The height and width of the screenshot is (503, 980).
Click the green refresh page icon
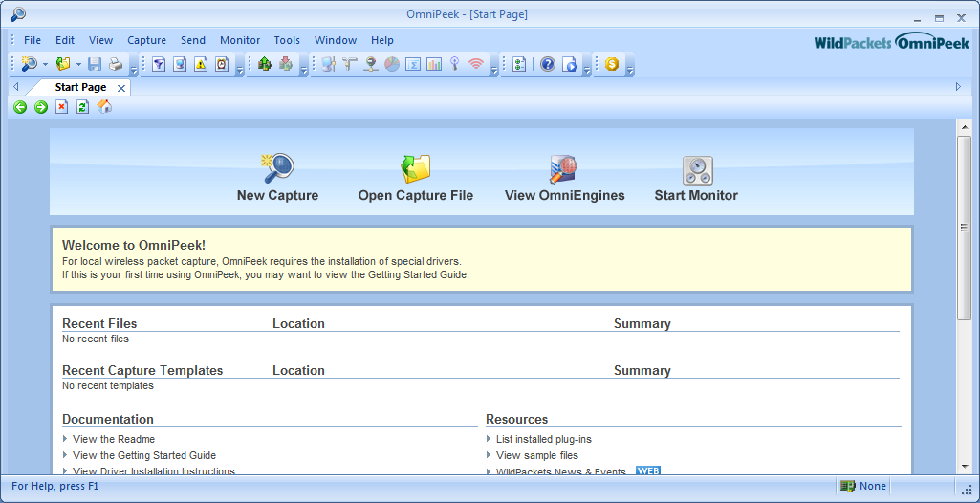pyautogui.click(x=83, y=107)
